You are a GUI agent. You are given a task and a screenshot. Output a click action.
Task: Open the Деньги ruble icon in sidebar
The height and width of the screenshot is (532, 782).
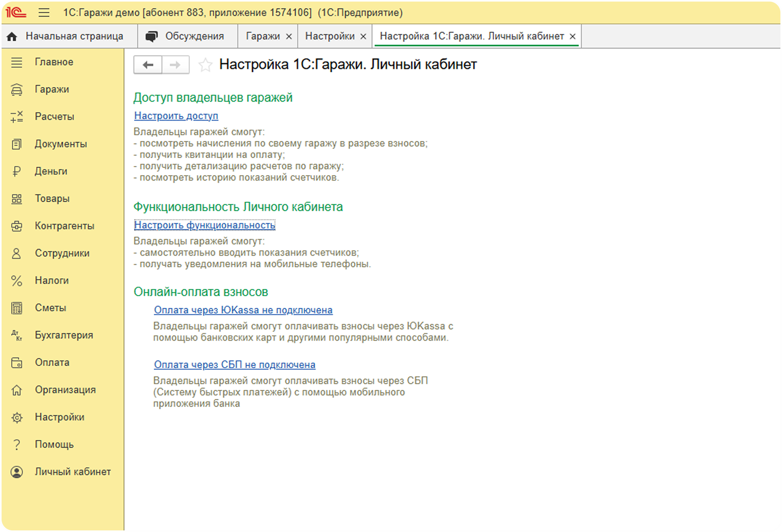pos(17,172)
